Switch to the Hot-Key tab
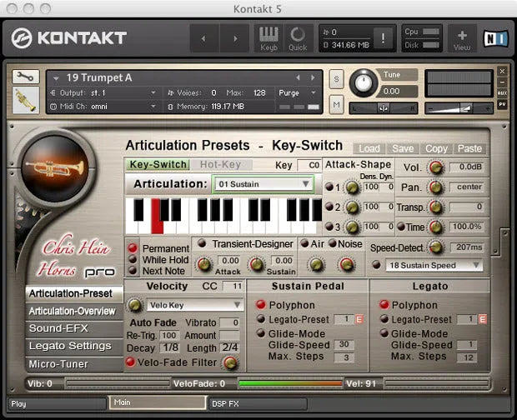The height and width of the screenshot is (420, 517). (x=220, y=165)
